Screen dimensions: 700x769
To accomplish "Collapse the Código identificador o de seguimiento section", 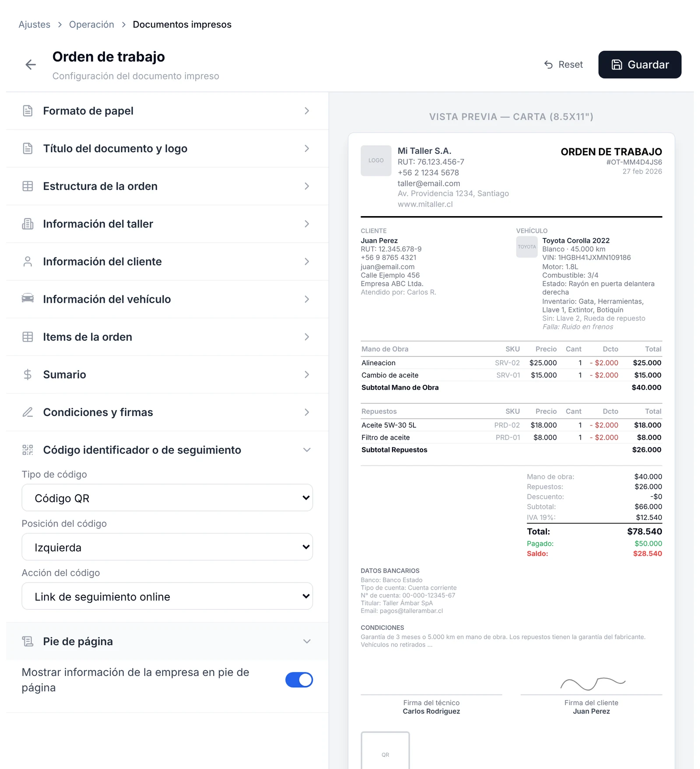I will [x=167, y=450].
